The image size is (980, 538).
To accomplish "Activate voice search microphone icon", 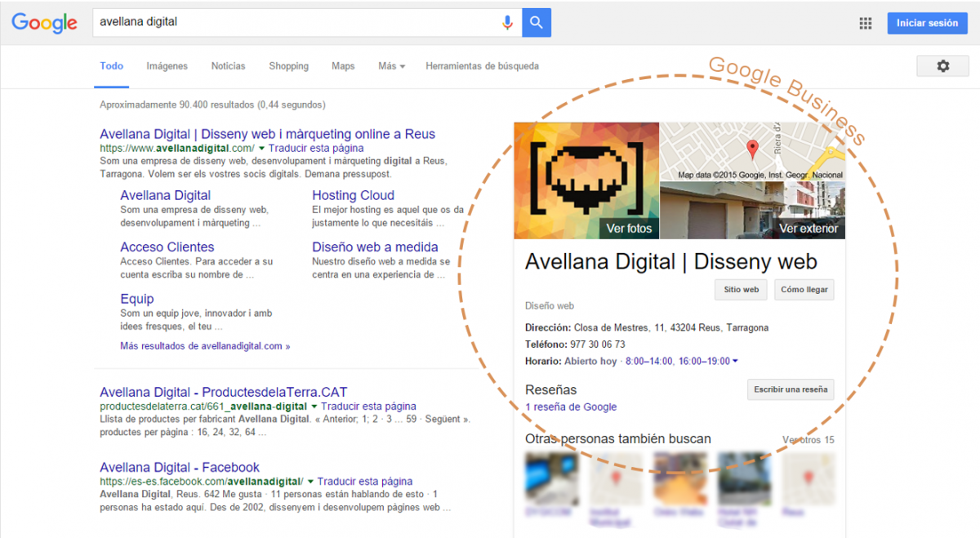I will [507, 23].
